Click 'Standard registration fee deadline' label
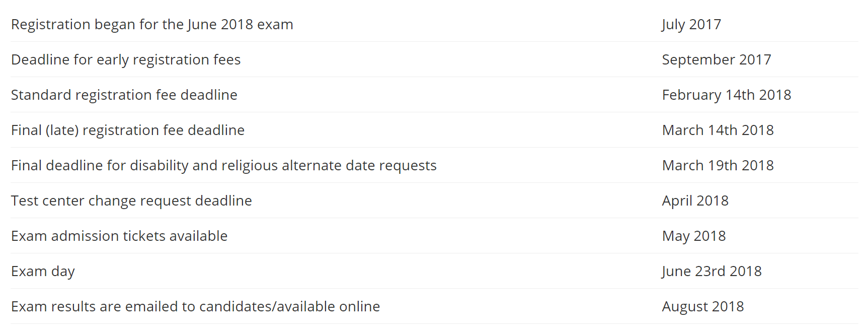Image resolution: width=868 pixels, height=331 pixels. pos(124,95)
